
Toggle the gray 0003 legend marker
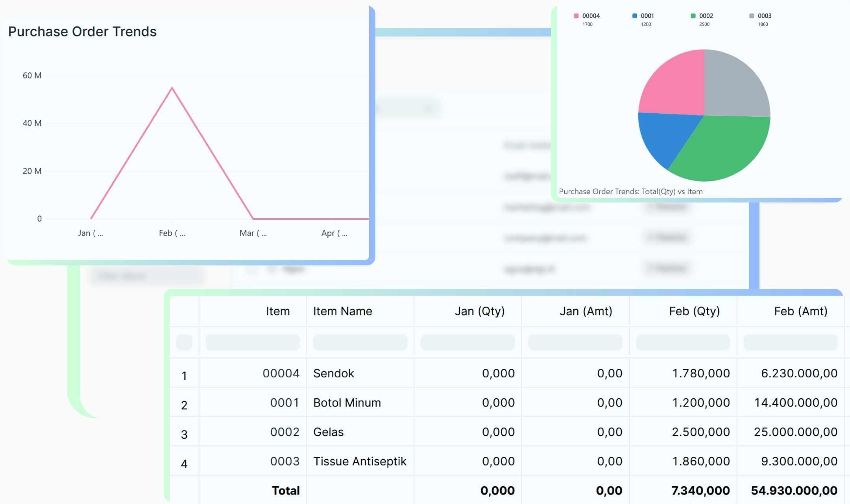752,16
